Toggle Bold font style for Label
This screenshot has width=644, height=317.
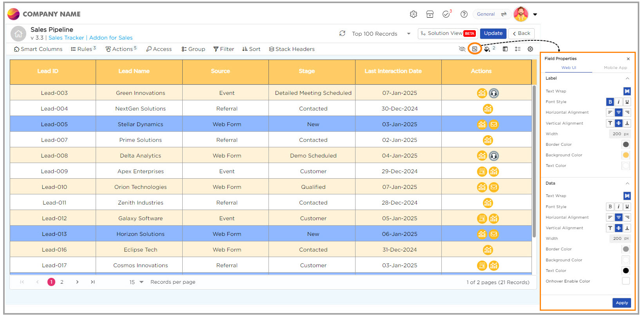point(610,102)
